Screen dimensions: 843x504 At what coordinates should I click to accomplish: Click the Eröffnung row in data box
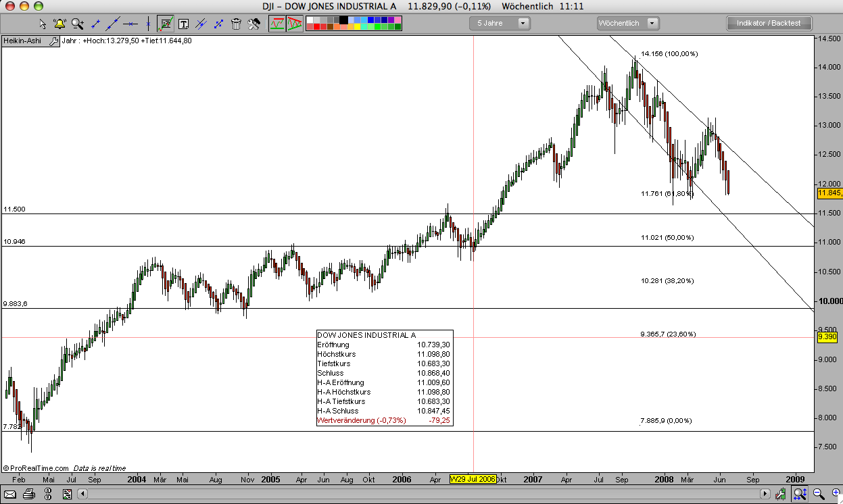[384, 345]
